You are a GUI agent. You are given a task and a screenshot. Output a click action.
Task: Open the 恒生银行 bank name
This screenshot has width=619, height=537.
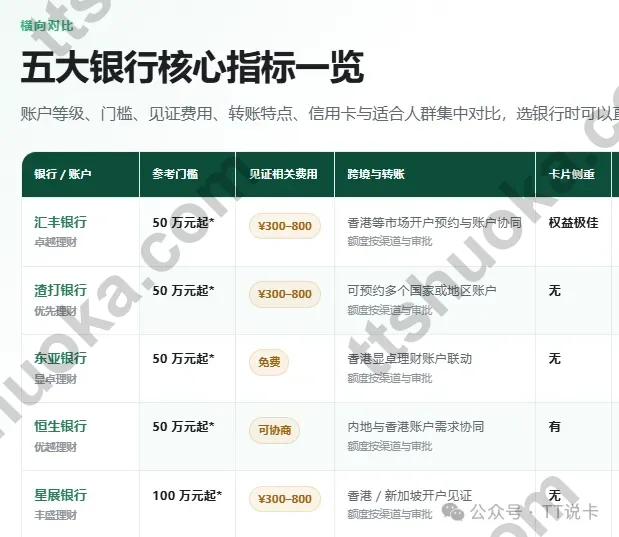point(60,426)
